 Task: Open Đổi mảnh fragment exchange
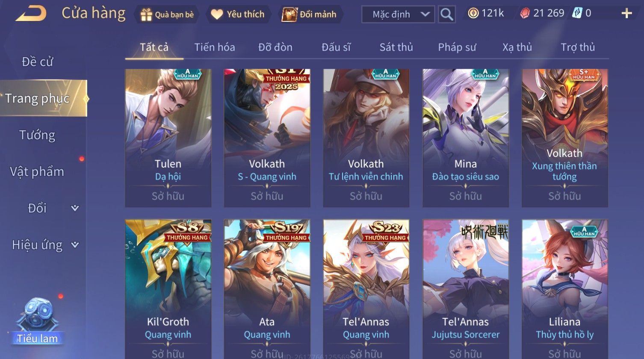(309, 14)
